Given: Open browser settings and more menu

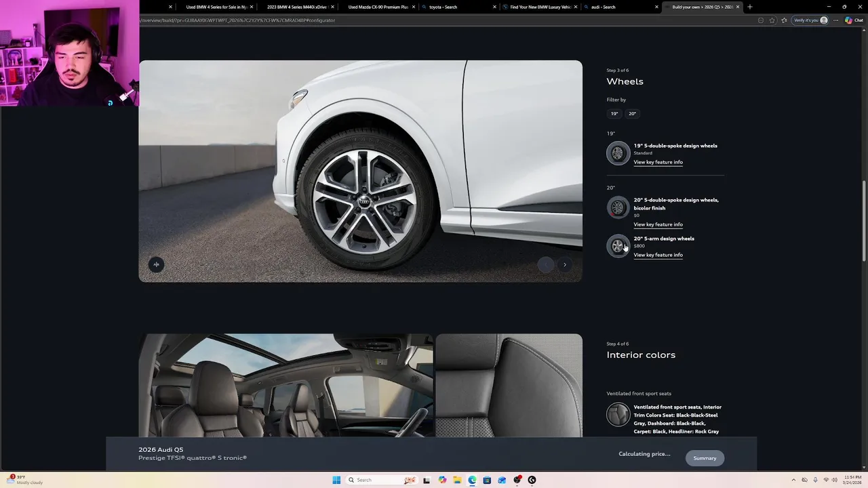Looking at the screenshot, I should [x=836, y=20].
